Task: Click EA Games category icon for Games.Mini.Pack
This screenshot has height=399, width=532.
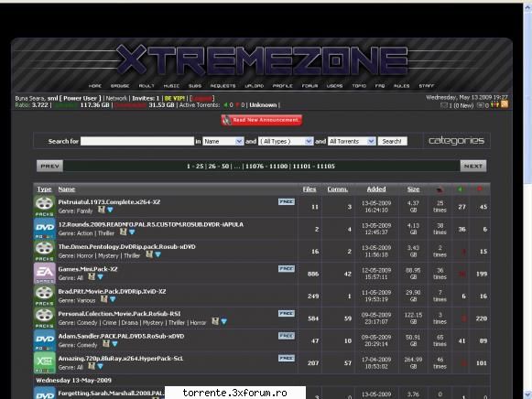Action: [x=45, y=274]
